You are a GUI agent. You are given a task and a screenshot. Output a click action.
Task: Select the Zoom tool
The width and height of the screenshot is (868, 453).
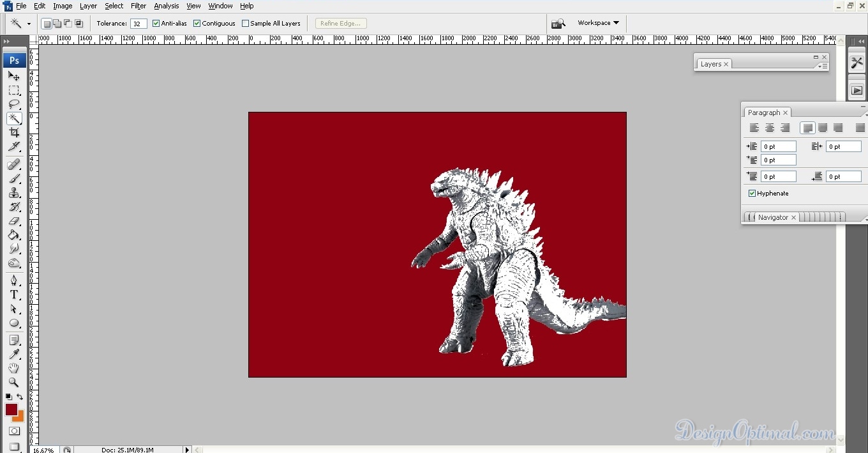pyautogui.click(x=14, y=383)
